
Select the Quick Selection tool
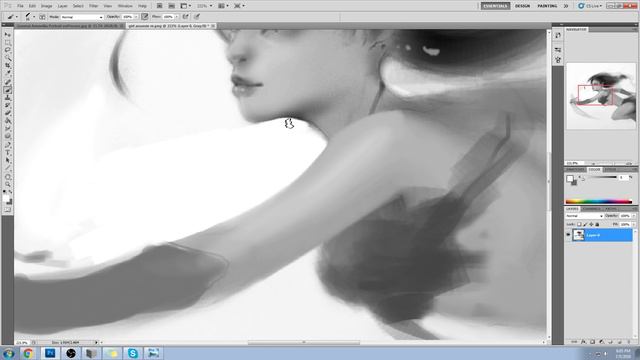pos(8,58)
